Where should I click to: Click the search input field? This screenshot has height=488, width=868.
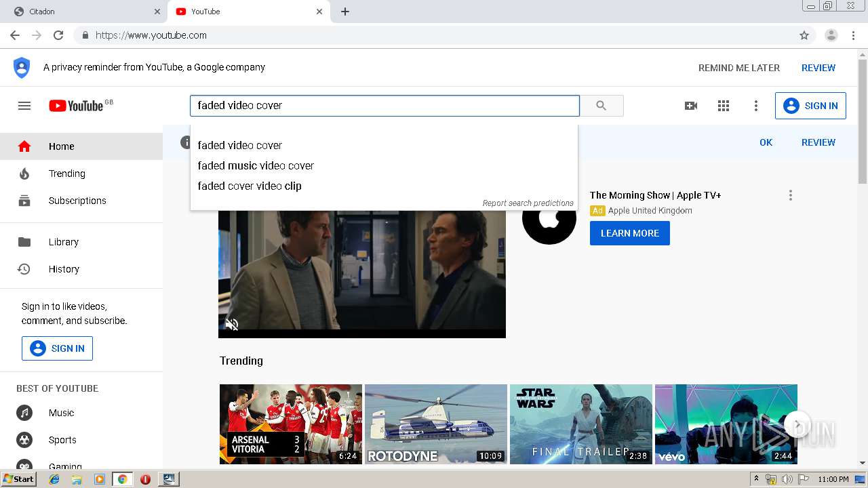(384, 106)
